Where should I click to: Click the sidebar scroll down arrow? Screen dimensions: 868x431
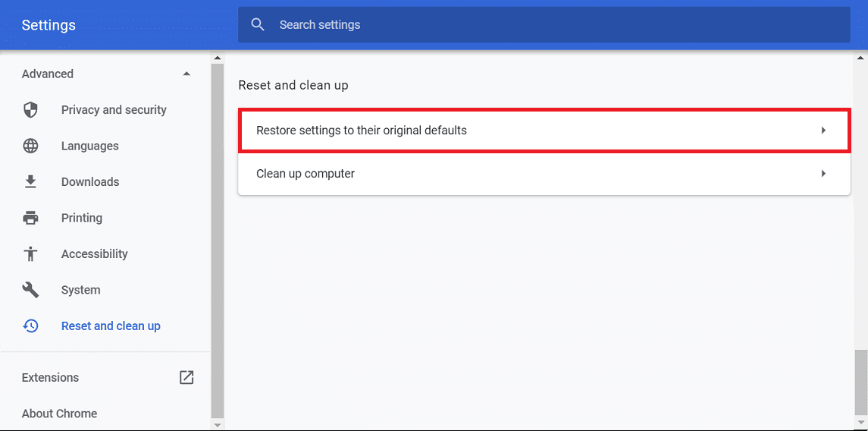[217, 425]
